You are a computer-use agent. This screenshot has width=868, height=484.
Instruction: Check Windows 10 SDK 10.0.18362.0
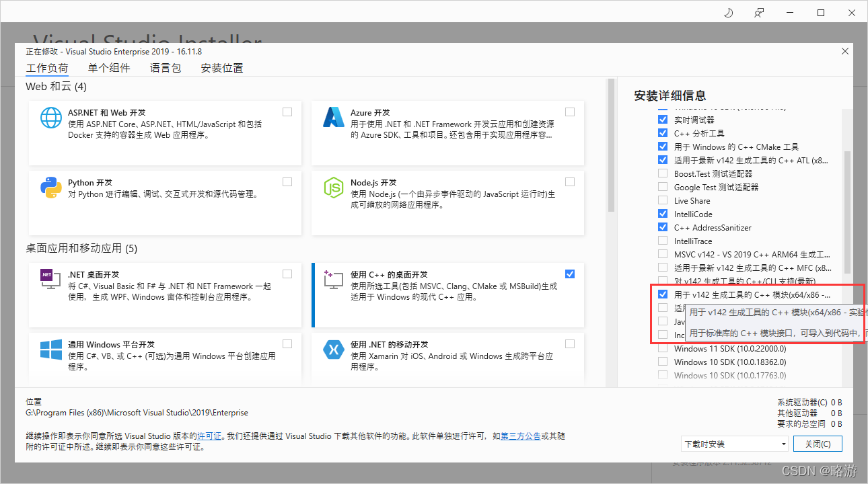663,362
